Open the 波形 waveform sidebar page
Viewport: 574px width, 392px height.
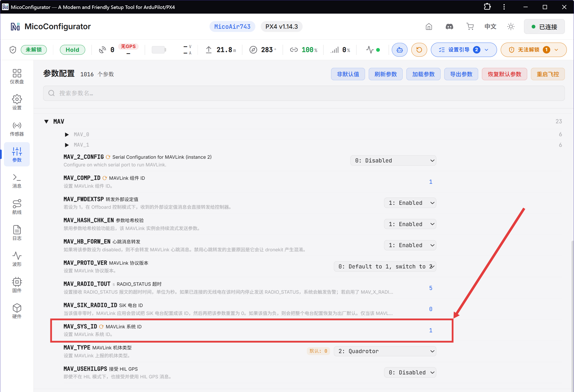click(17, 259)
